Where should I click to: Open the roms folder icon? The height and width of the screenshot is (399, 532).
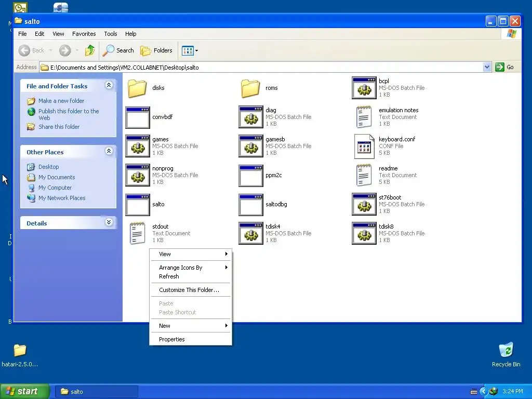point(250,88)
